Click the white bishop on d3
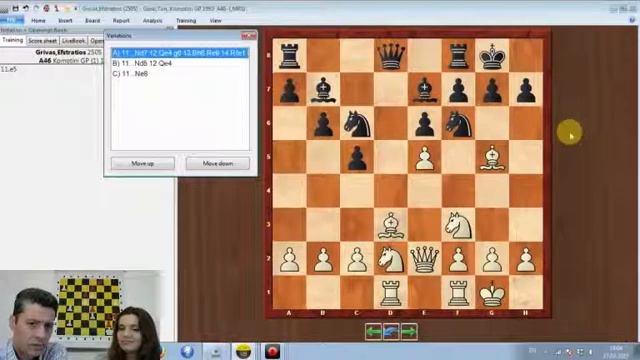 (391, 225)
